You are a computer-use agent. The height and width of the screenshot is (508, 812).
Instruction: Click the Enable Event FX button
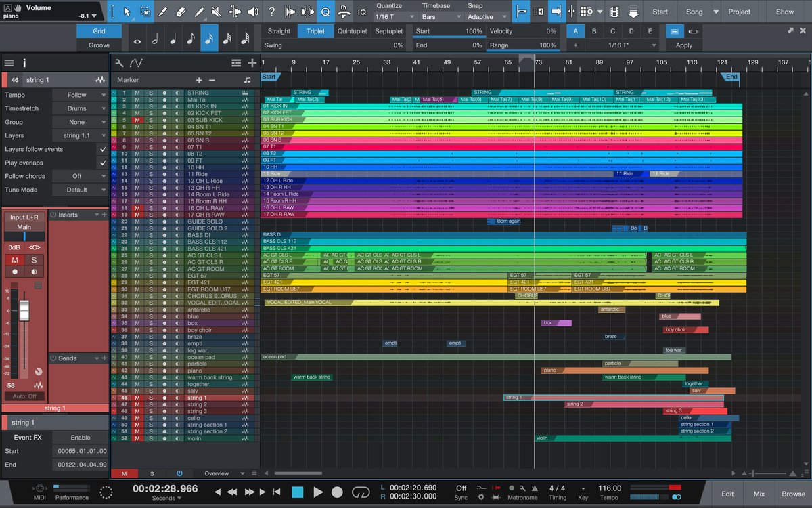tap(81, 438)
